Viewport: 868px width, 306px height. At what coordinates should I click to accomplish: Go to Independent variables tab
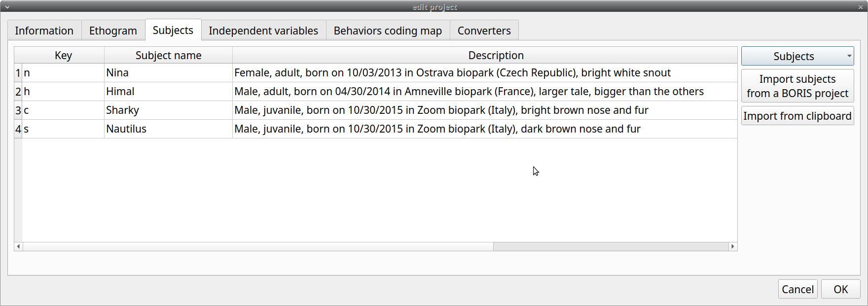263,31
